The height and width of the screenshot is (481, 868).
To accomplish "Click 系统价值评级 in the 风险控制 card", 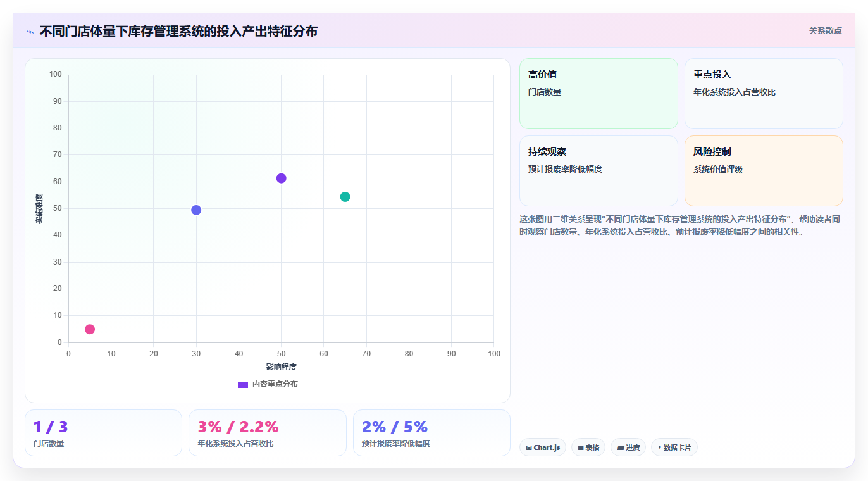I will tap(718, 169).
